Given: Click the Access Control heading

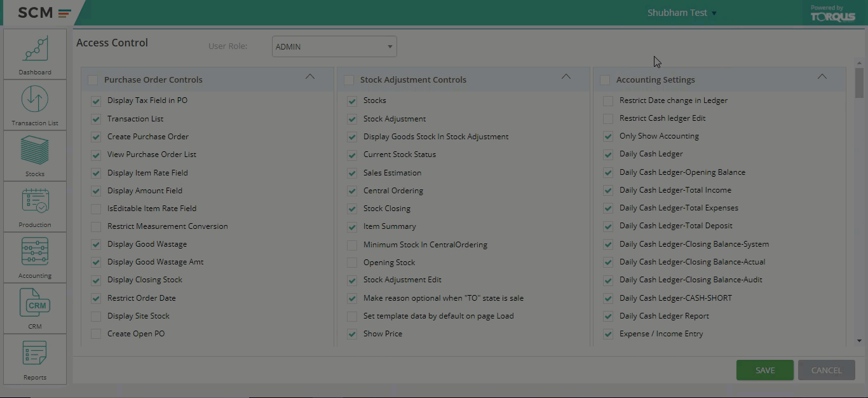Looking at the screenshot, I should [112, 43].
